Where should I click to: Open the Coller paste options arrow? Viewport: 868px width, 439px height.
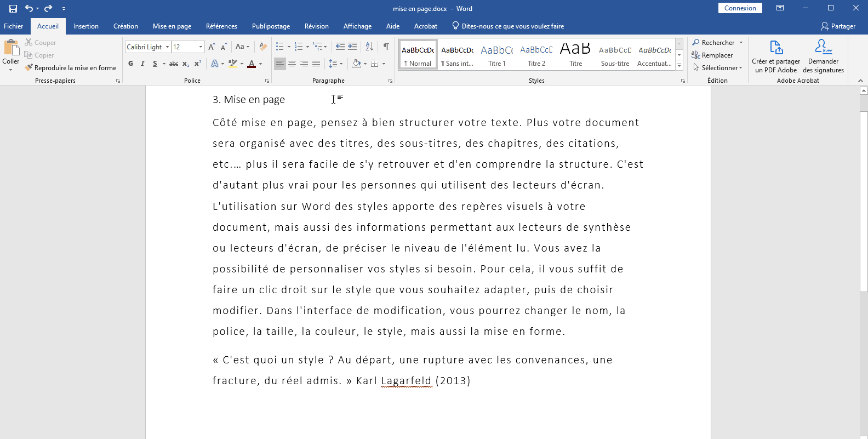(x=10, y=70)
